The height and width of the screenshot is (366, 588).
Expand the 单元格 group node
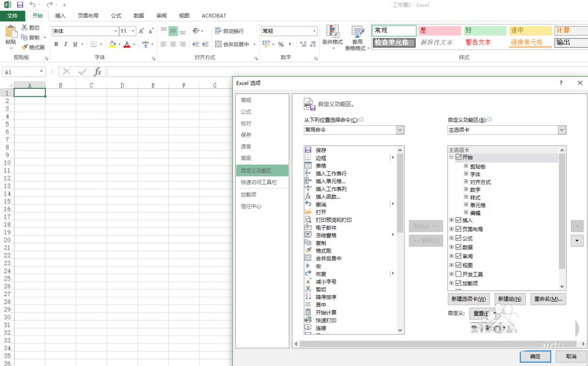pos(466,205)
